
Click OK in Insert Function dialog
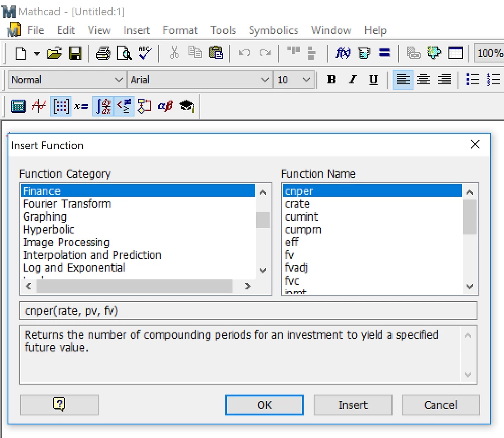(264, 405)
